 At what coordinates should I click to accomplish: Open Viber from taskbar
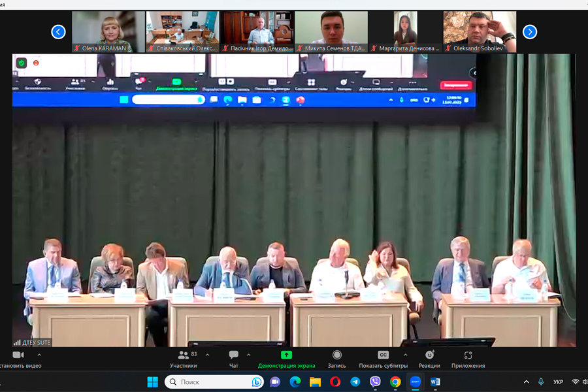coord(375,382)
